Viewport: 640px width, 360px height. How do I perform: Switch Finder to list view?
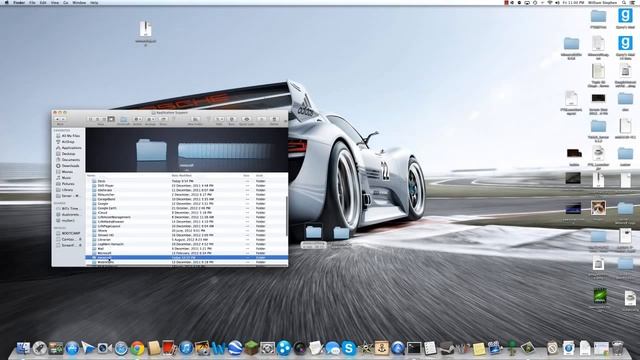tap(98, 119)
